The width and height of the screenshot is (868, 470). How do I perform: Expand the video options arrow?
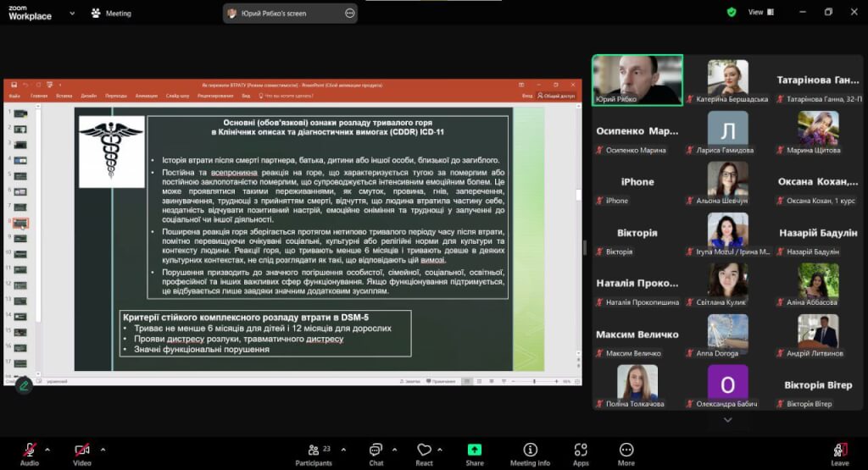coord(103,449)
